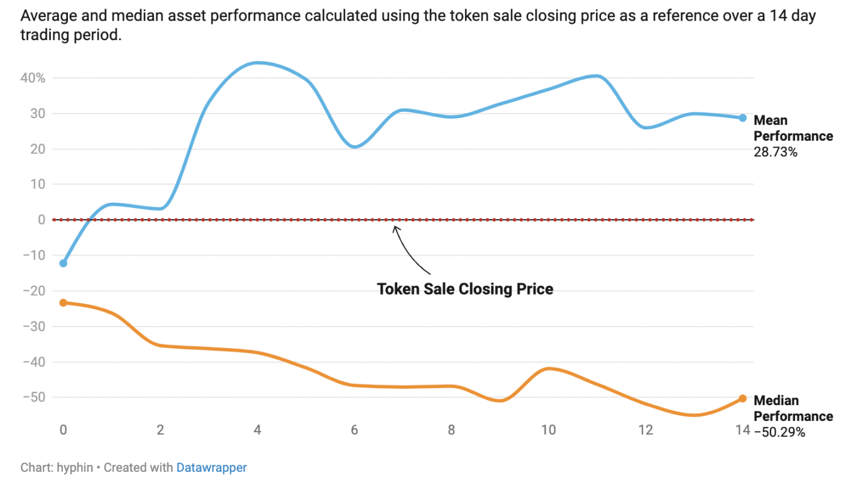Select the blue line's starting dot at day 0
Screen dimensions: 868x478
[63, 263]
